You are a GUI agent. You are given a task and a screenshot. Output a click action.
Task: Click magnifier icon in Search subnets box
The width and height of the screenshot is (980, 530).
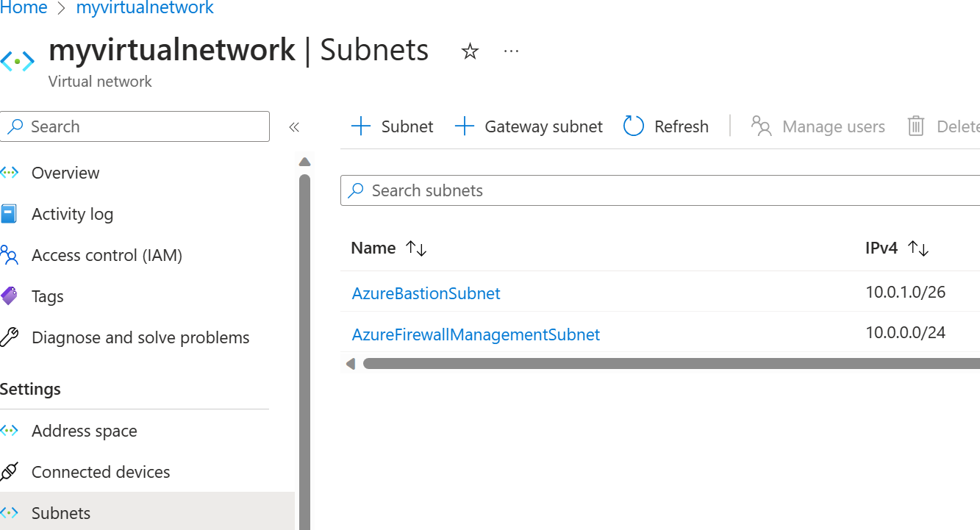coord(356,190)
